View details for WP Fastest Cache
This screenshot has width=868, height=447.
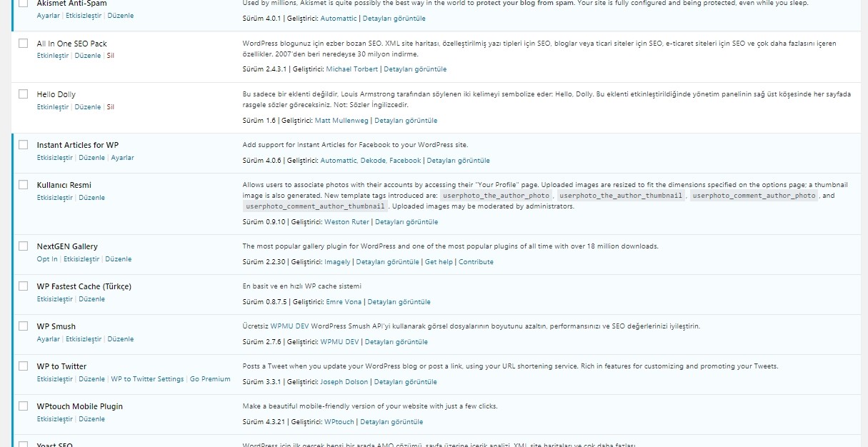coord(399,302)
